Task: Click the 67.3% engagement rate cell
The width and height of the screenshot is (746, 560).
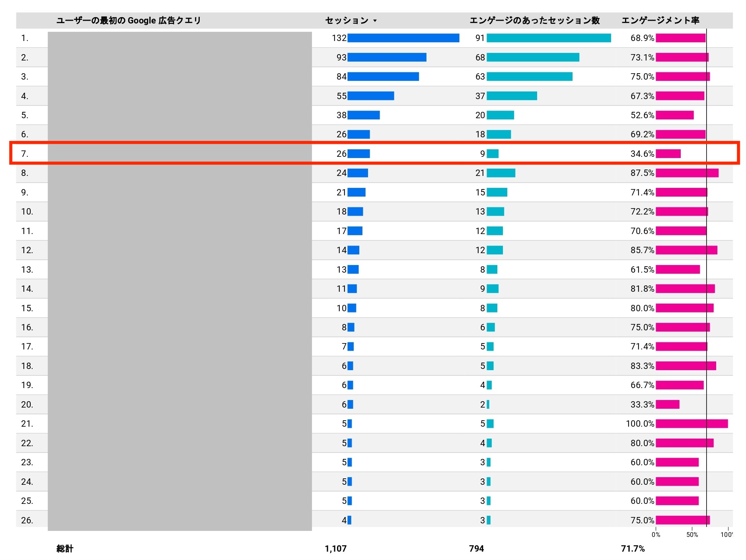Action: (x=642, y=96)
